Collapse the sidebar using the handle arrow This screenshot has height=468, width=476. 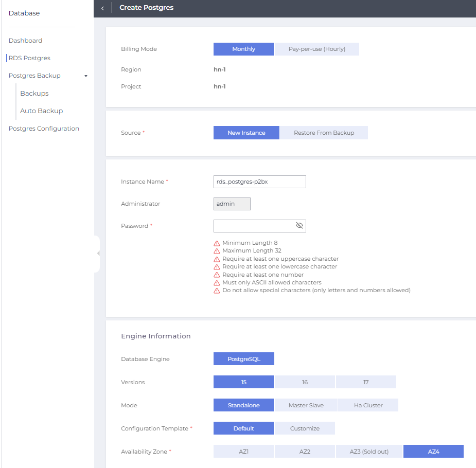pyautogui.click(x=98, y=254)
